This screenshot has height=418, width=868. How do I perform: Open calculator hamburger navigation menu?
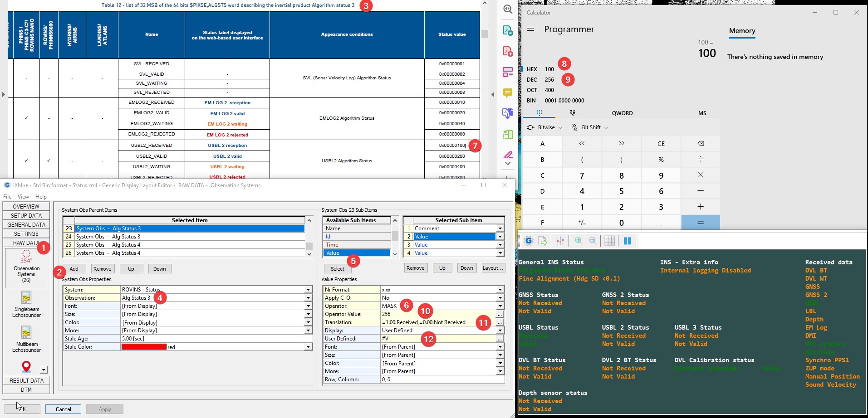(x=530, y=29)
